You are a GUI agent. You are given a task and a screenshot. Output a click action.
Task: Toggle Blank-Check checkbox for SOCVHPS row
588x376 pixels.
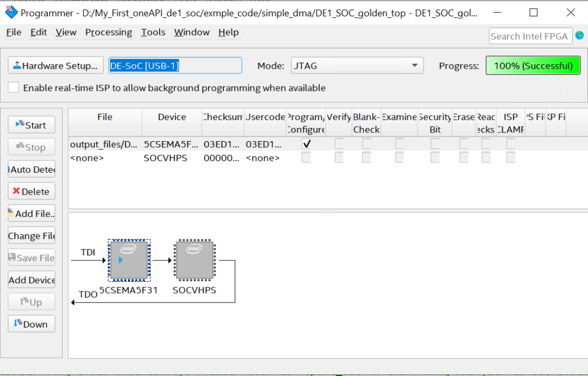tap(367, 157)
